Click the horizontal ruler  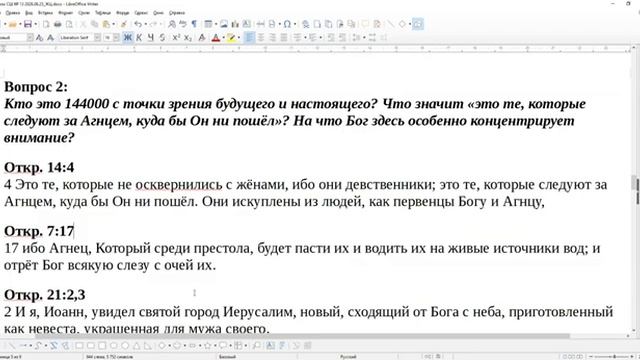[316, 49]
